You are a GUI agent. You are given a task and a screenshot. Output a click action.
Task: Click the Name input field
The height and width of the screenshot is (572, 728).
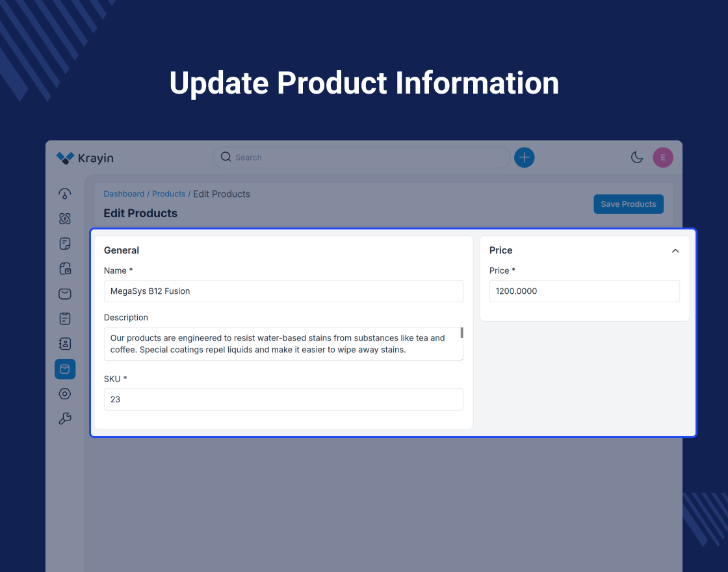click(x=283, y=291)
